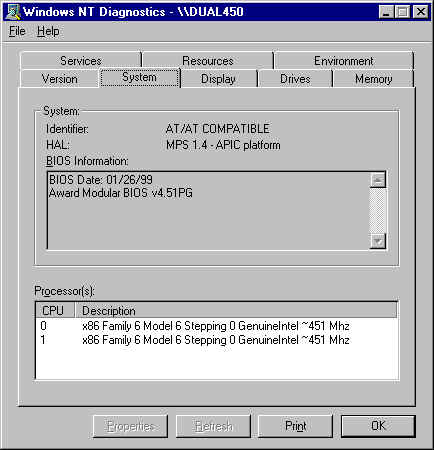Screen dimensions: 434x450
Task: Confirm with the OK button
Action: tap(378, 426)
